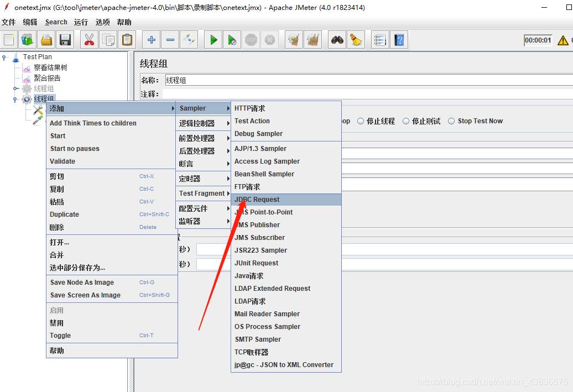Open the 选项 menu

pos(103,22)
